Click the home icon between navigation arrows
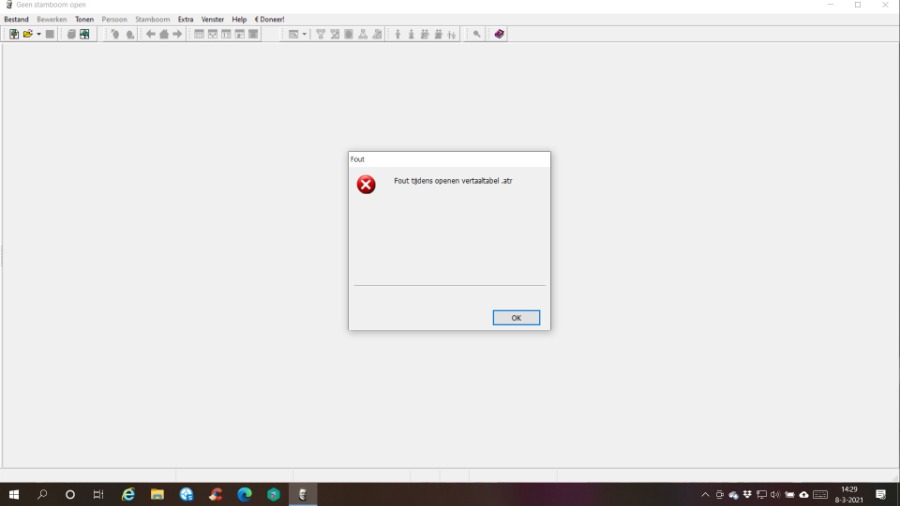 coord(164,34)
